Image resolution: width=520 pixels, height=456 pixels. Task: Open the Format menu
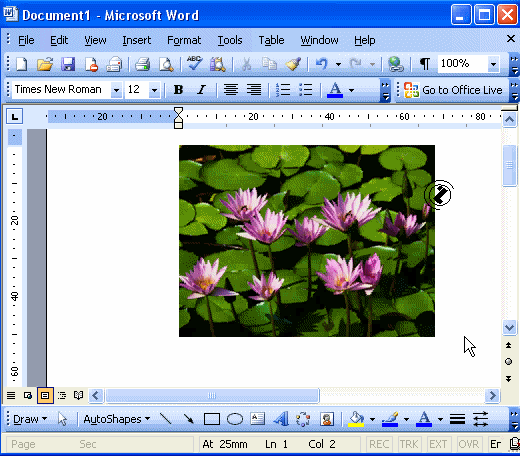[x=184, y=40]
